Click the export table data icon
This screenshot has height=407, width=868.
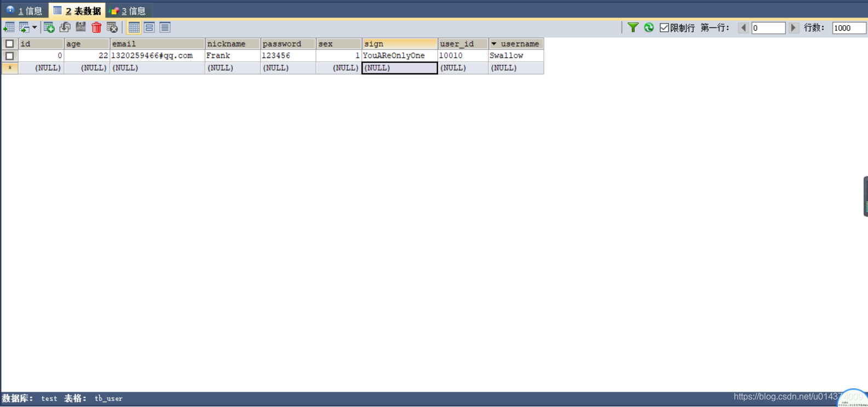[9, 27]
